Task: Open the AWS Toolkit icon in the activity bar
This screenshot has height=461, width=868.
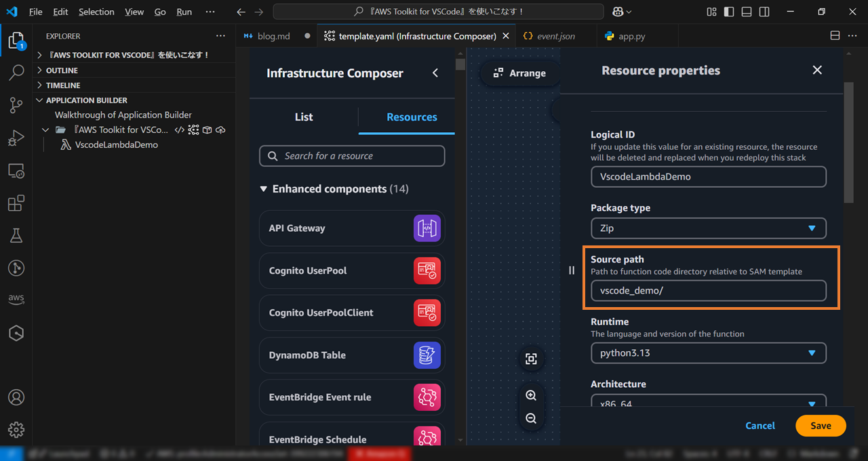Action: (16, 298)
